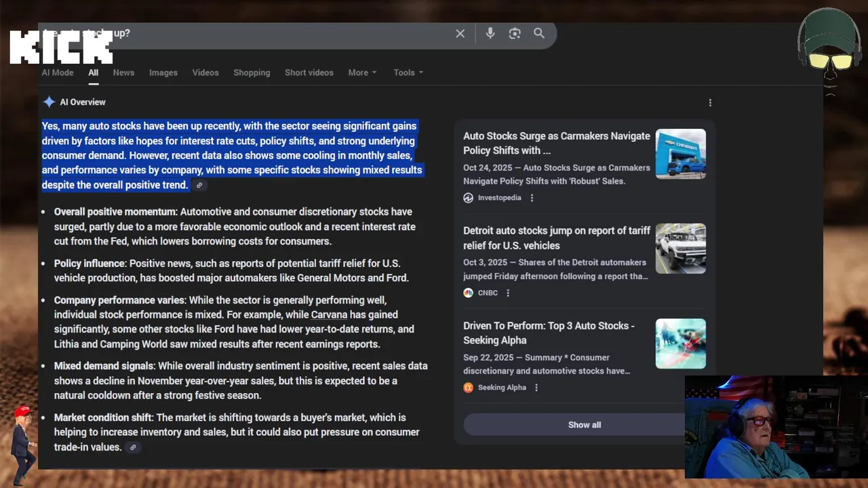Switch to the Videos tab

pyautogui.click(x=205, y=73)
